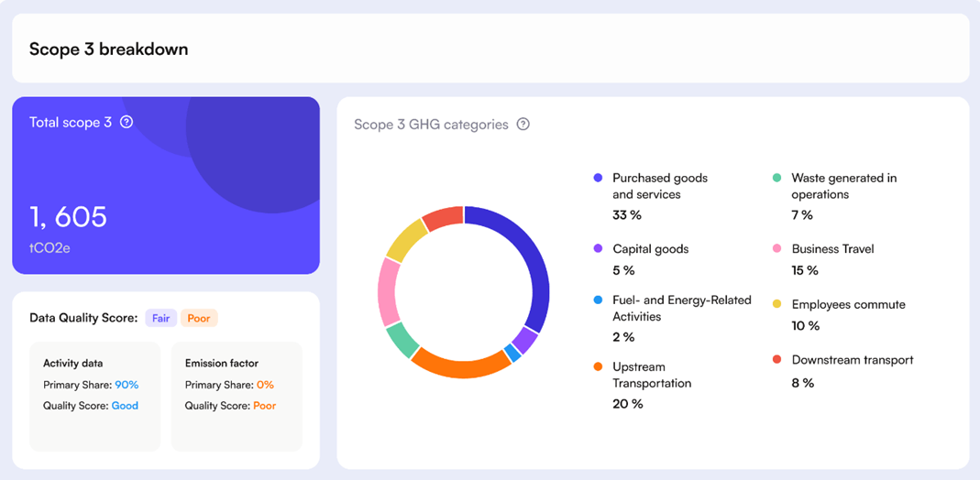Select the 90% activity data primary share
The width and height of the screenshot is (980, 480).
127,385
